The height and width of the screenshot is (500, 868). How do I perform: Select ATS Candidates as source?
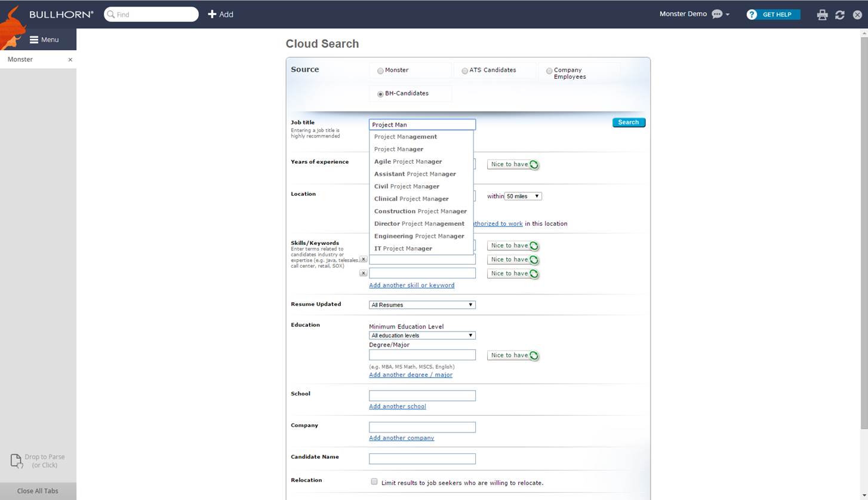(464, 70)
